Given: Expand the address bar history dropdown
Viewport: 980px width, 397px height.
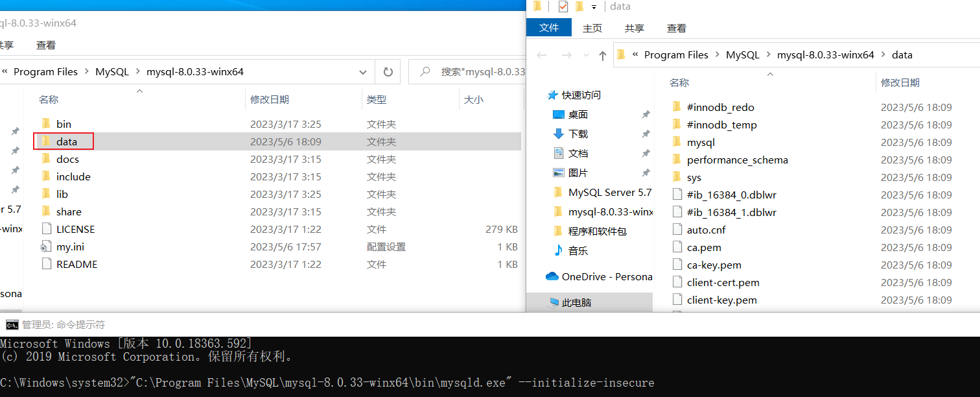Looking at the screenshot, I should tap(362, 72).
